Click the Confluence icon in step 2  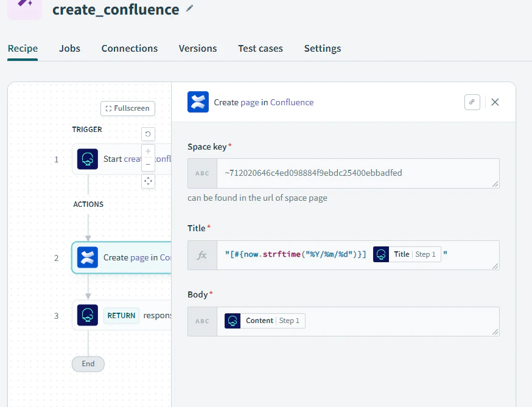click(x=88, y=257)
